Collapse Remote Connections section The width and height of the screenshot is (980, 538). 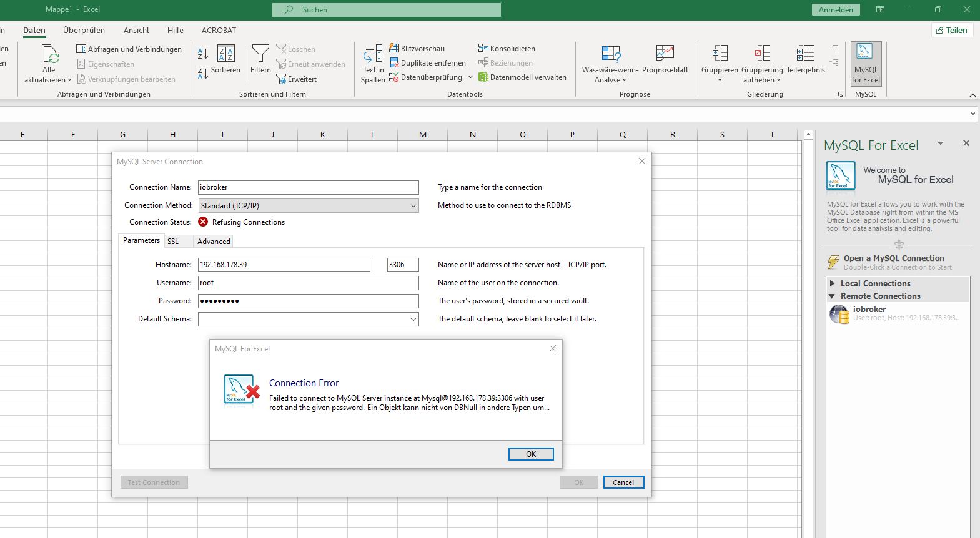832,296
